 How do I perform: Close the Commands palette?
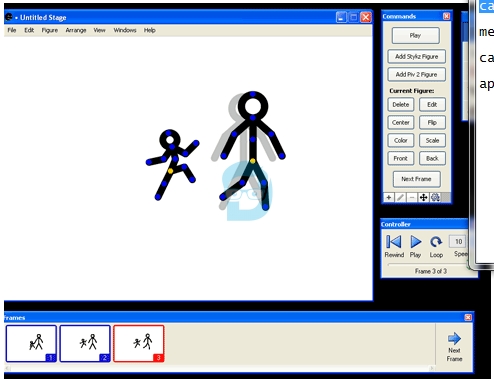(x=446, y=16)
